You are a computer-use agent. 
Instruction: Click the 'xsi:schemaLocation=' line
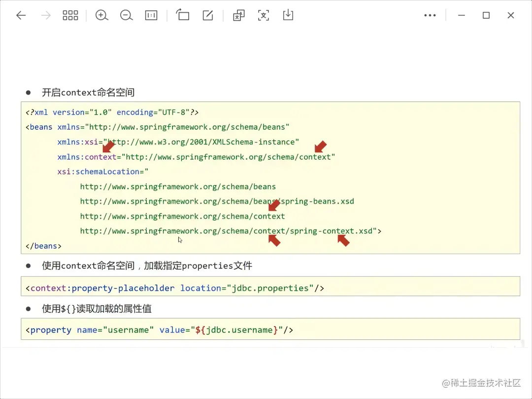tap(103, 172)
